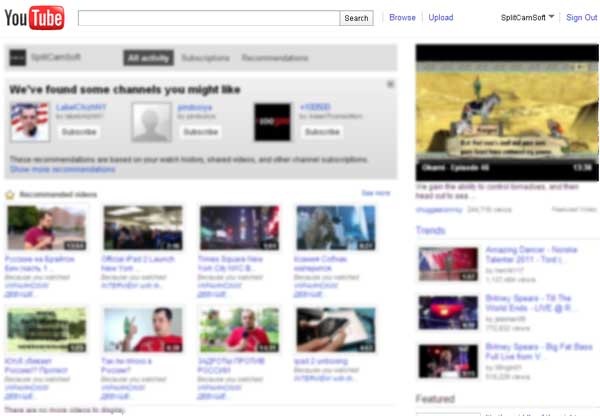Viewport: 600px width, 416px height.
Task: Subscribe to the American flag avatar channel
Action: (x=79, y=132)
